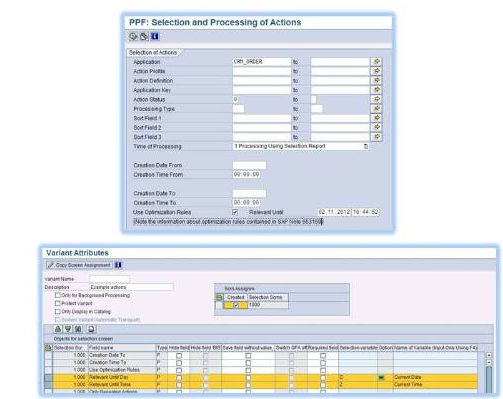Screen dimensions: 503x399
Task: Click the Creation Time To field
Action: click(247, 203)
